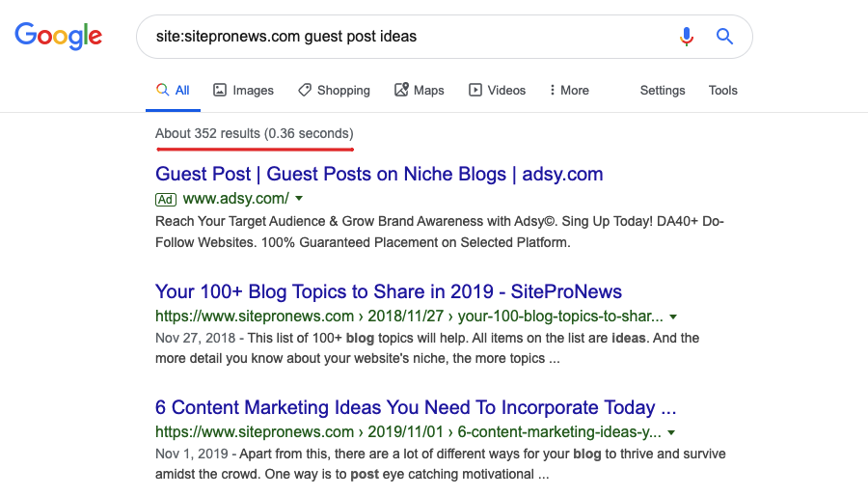868x496 pixels.
Task: Click the voice search microphone icon
Action: point(687,37)
